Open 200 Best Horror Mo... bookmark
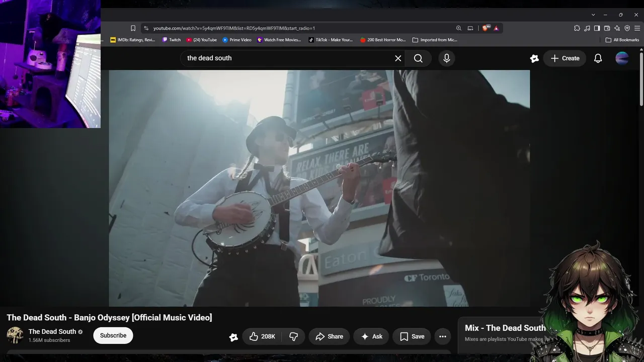The image size is (644, 362). pyautogui.click(x=383, y=40)
